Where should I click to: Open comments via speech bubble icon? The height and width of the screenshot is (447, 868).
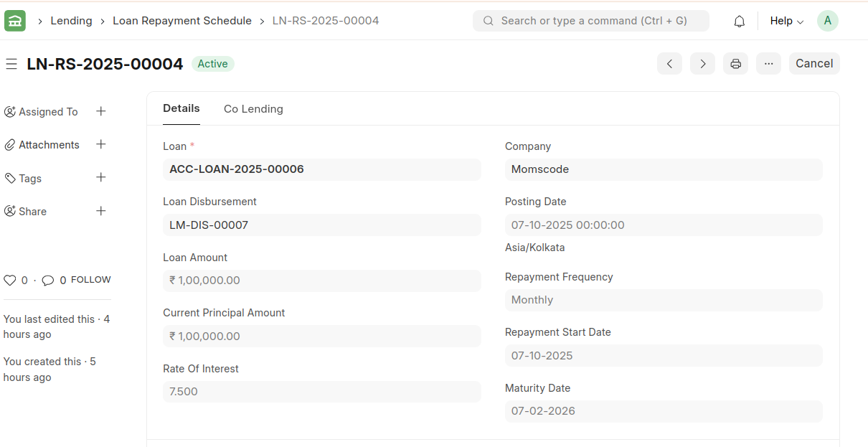tap(48, 281)
